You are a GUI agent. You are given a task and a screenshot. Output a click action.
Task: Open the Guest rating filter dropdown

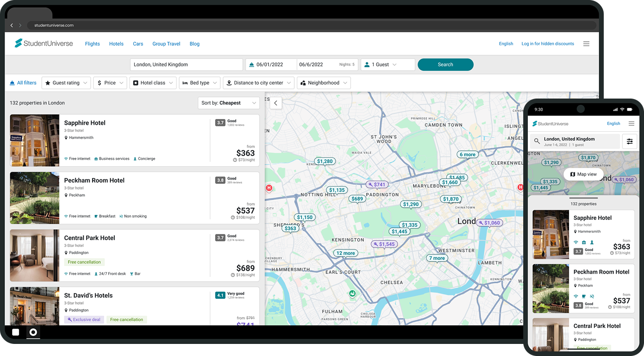(x=66, y=83)
